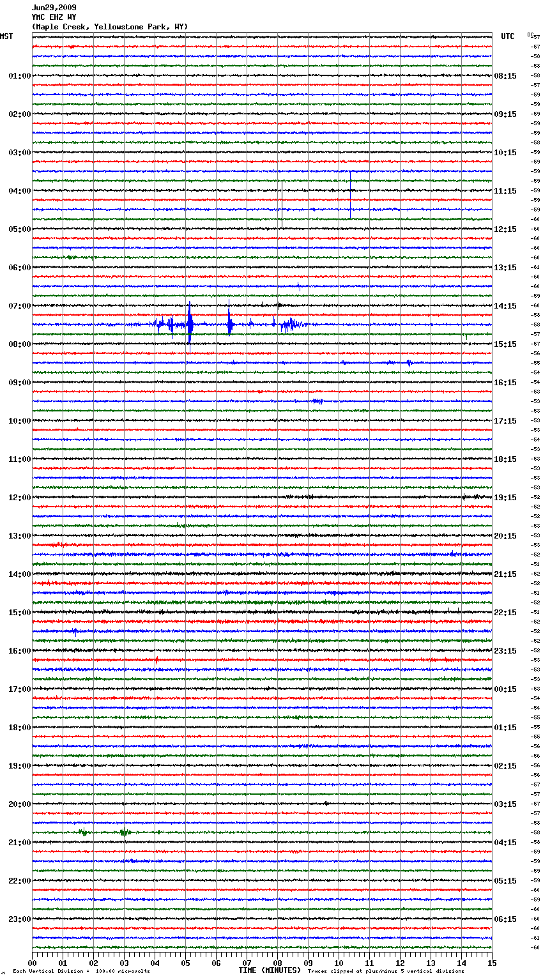Select the 05:00 MST time label

coord(20,229)
